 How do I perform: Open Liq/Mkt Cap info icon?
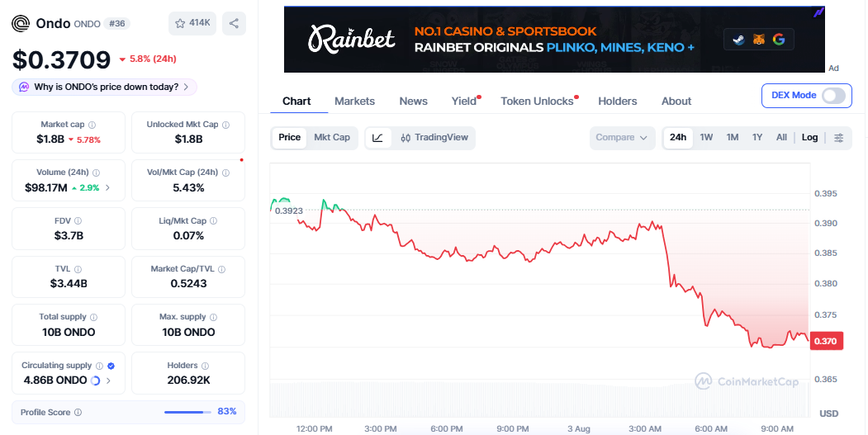tap(213, 221)
